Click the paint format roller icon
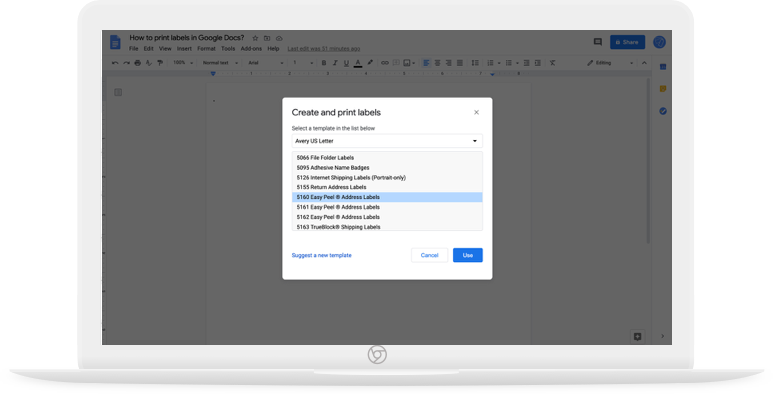The width and height of the screenshot is (773, 394). 160,63
